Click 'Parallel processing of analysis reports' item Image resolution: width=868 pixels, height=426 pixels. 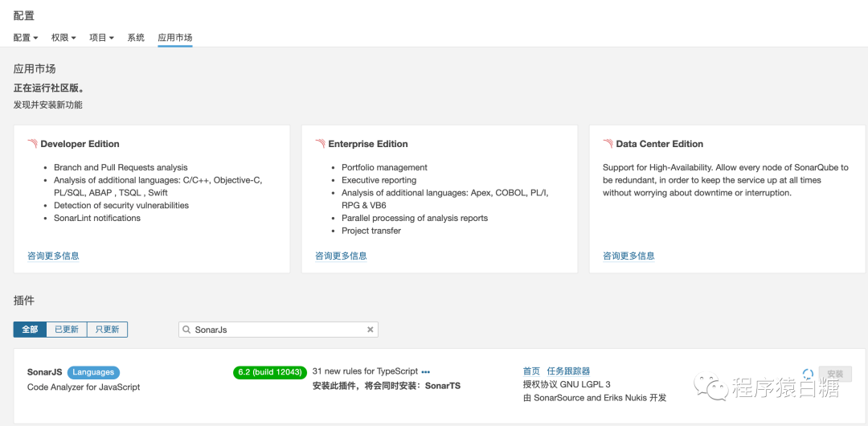pyautogui.click(x=415, y=218)
